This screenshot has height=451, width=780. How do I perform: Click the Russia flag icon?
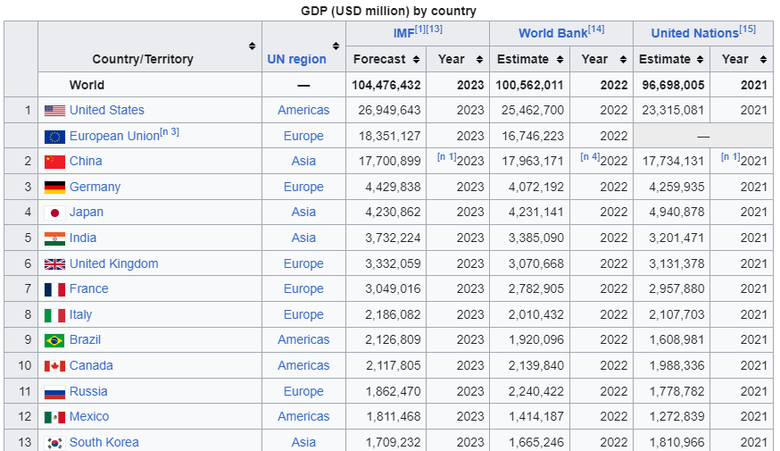click(55, 392)
